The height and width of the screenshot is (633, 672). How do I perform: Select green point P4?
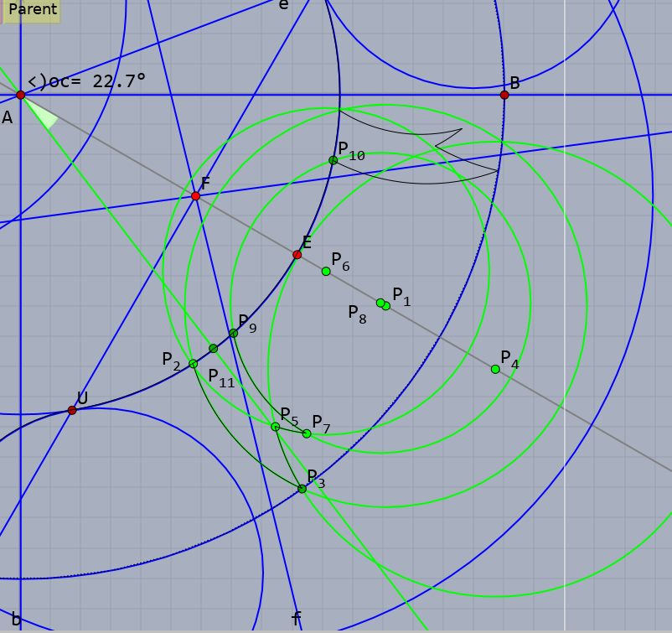[495, 369]
